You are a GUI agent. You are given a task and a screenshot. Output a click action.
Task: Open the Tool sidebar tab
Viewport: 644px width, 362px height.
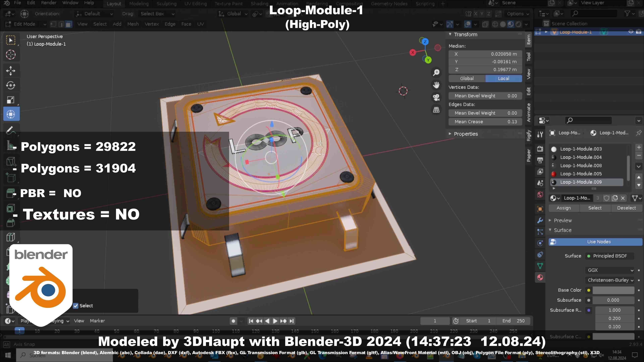click(x=528, y=57)
